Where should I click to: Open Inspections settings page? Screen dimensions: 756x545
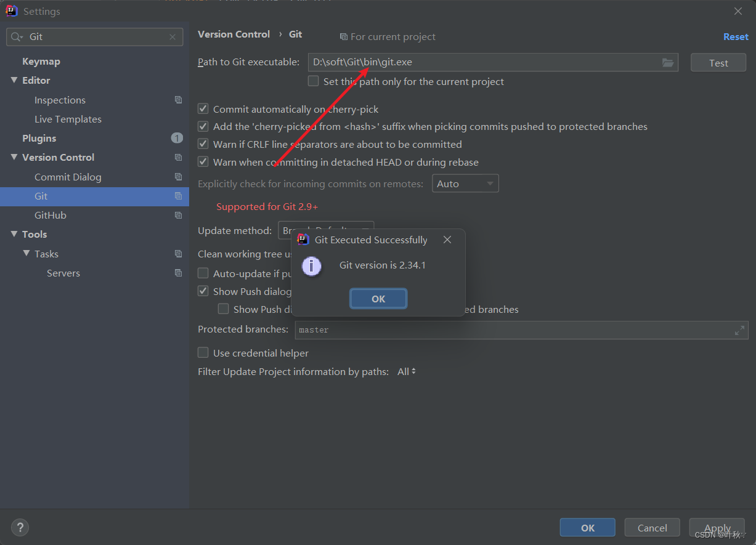click(x=60, y=100)
